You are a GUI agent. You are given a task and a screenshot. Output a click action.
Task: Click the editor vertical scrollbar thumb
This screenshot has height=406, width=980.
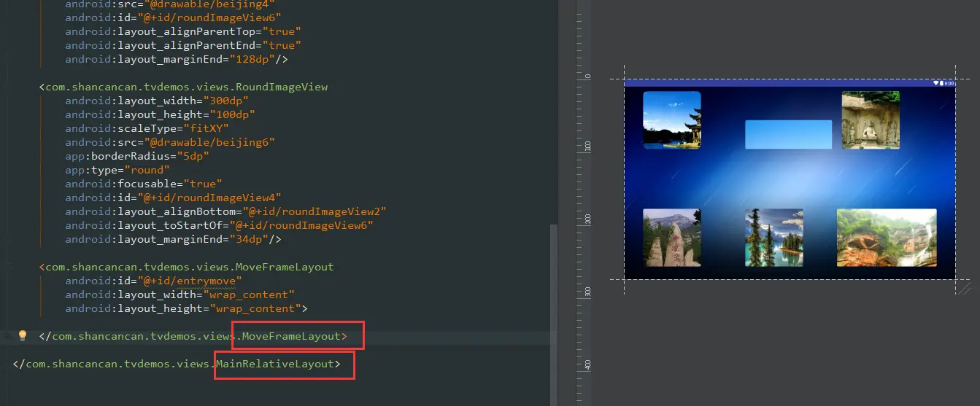pos(554,313)
